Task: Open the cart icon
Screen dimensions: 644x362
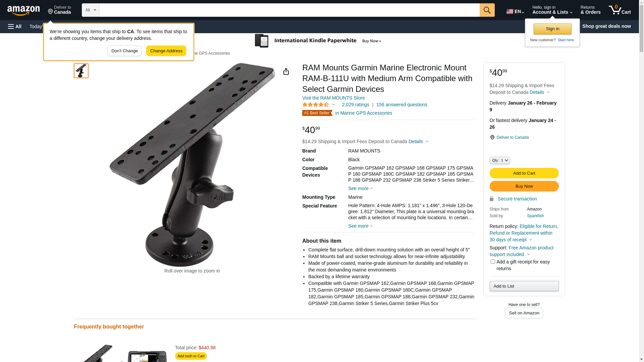Action: [x=620, y=10]
